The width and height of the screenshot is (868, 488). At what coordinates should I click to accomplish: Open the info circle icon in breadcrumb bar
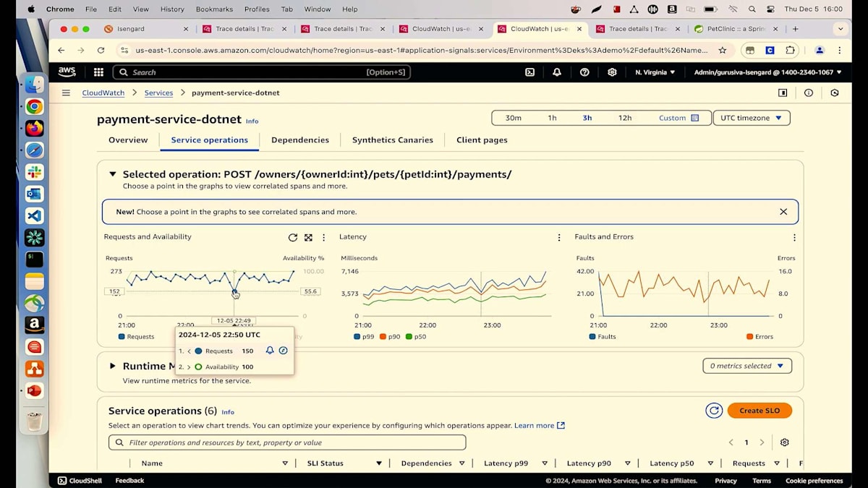(x=809, y=93)
